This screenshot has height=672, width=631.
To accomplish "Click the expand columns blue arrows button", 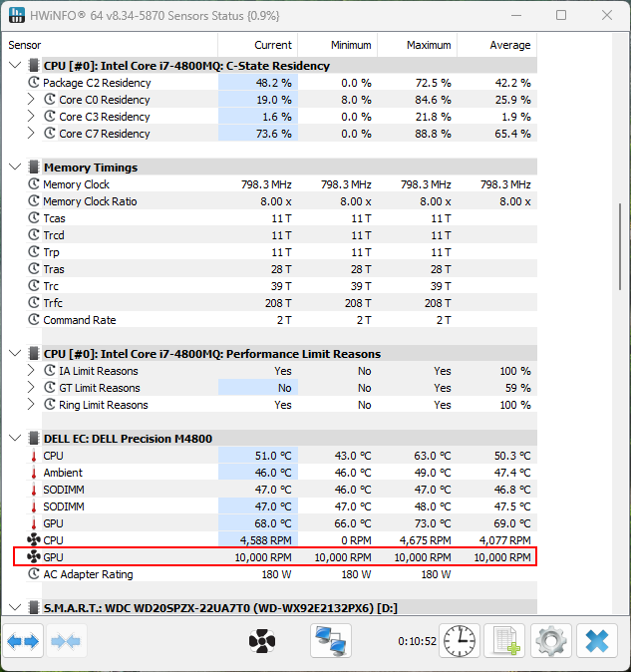I will tap(23, 641).
